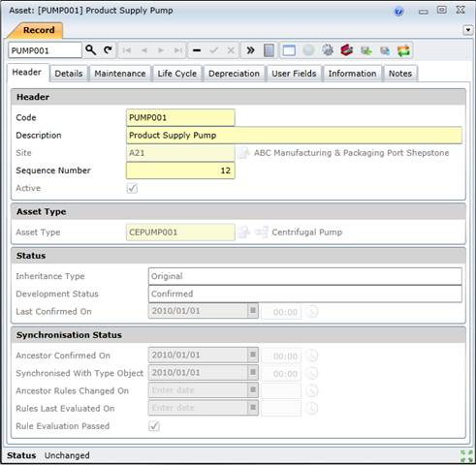Image resolution: width=476 pixels, height=465 pixels.
Task: Click 'ABC Manufacturing & Packaging Port Shepstone' text
Action: pos(351,153)
